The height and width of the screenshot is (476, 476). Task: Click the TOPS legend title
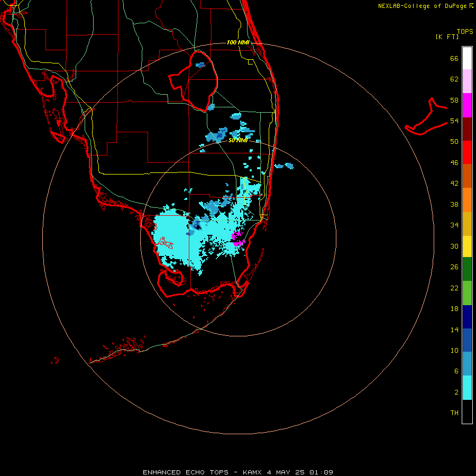click(465, 32)
